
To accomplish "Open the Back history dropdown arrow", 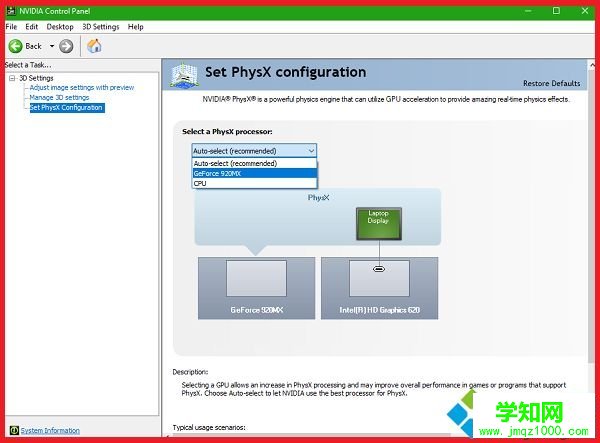I will click(51, 46).
